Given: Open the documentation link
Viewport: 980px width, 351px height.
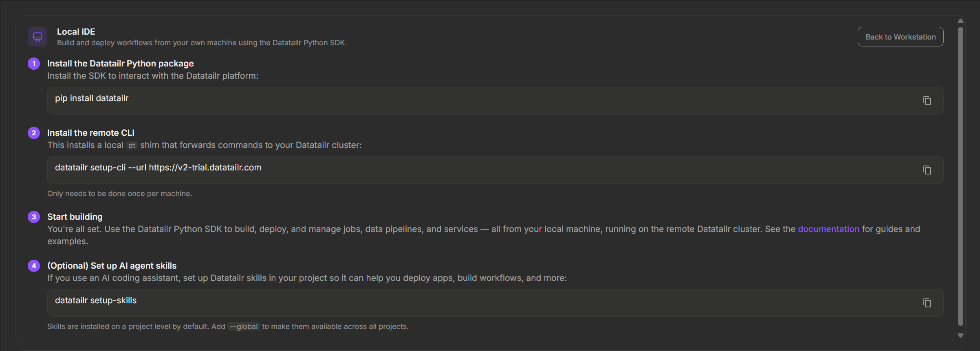Looking at the screenshot, I should coord(828,229).
